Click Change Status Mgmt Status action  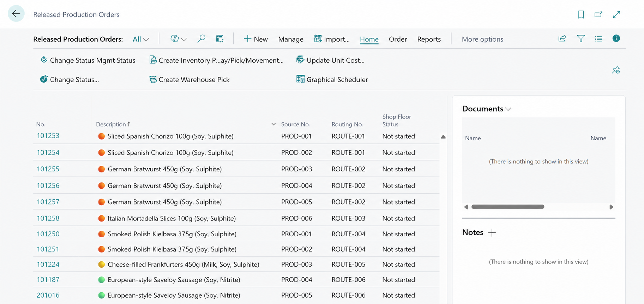point(88,60)
